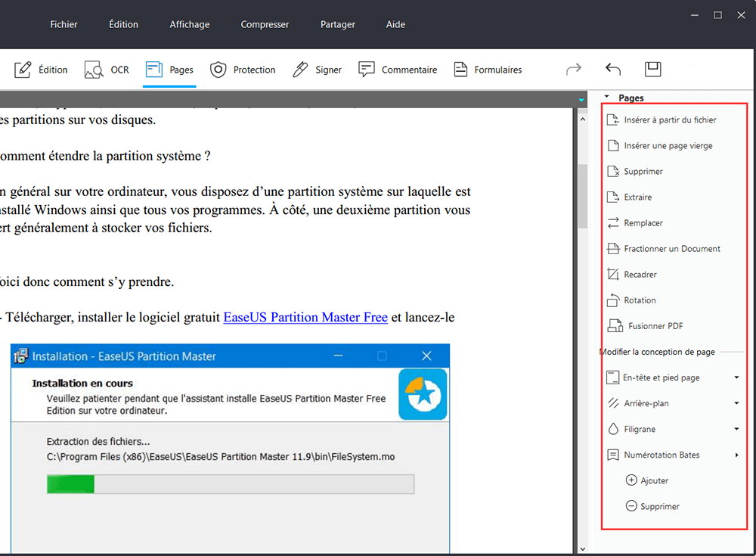Click the Remplacer arrows icon
This screenshot has width=756, height=556.
click(x=613, y=222)
